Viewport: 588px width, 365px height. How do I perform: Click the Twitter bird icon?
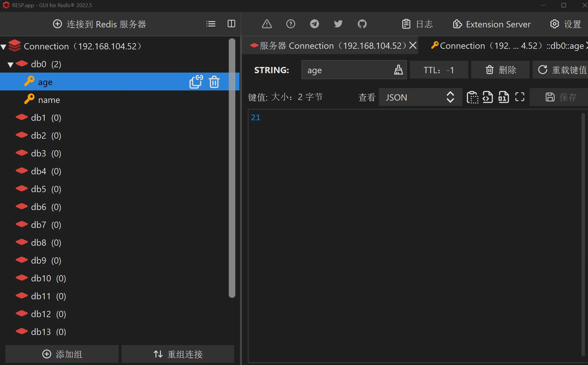click(338, 24)
